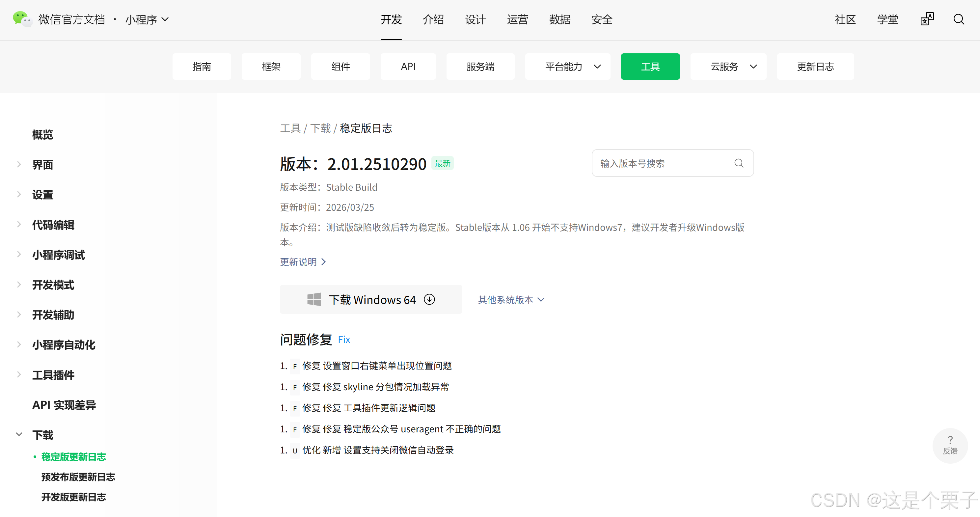Click the version search magnifier icon

click(739, 163)
